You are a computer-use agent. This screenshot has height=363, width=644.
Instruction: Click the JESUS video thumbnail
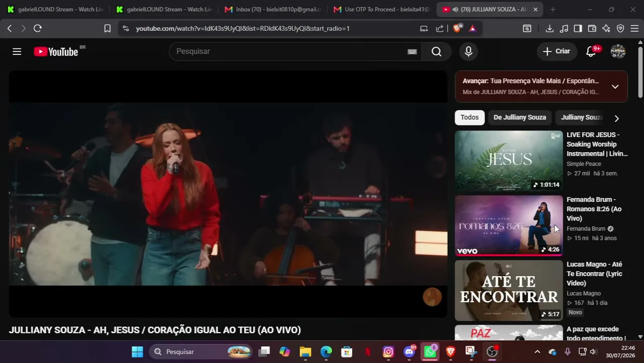click(508, 161)
